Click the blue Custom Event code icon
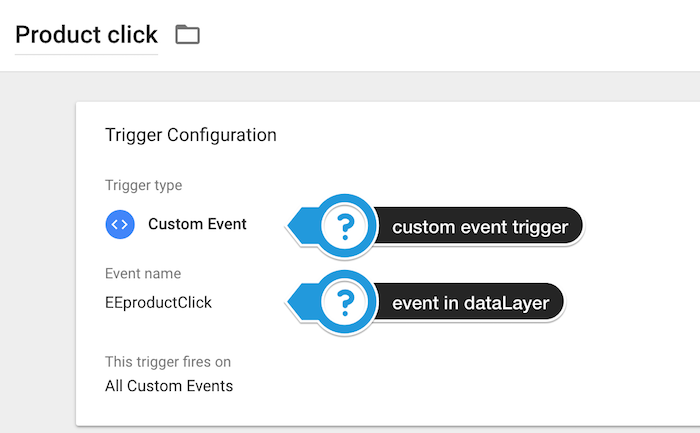Viewport: 700px width, 433px height. pos(120,224)
